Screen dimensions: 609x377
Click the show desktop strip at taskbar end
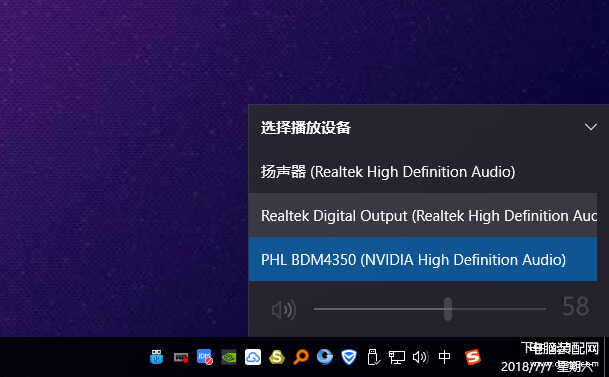point(606,357)
